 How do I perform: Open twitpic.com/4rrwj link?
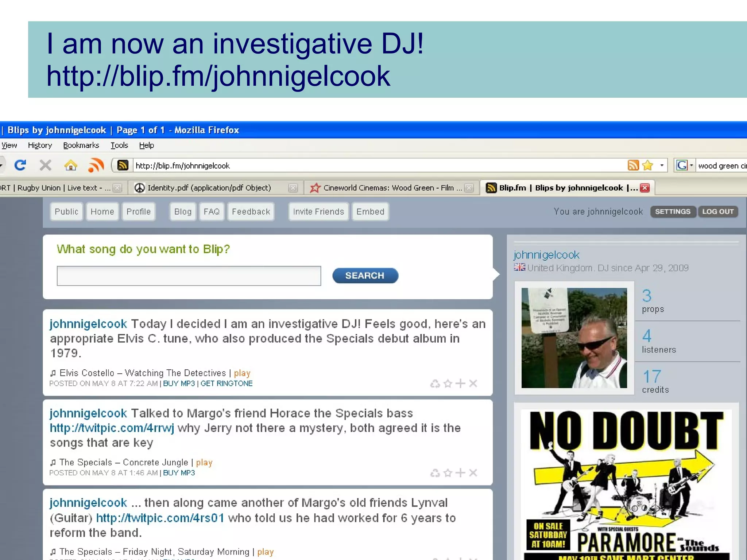click(112, 428)
